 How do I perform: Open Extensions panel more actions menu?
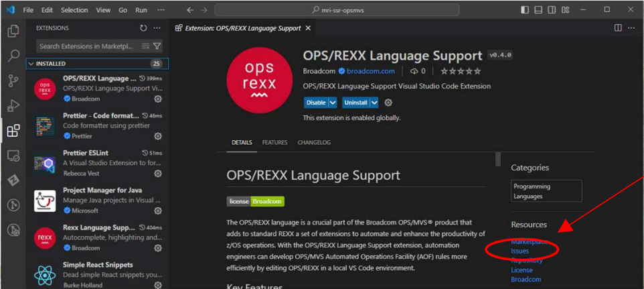pyautogui.click(x=157, y=28)
